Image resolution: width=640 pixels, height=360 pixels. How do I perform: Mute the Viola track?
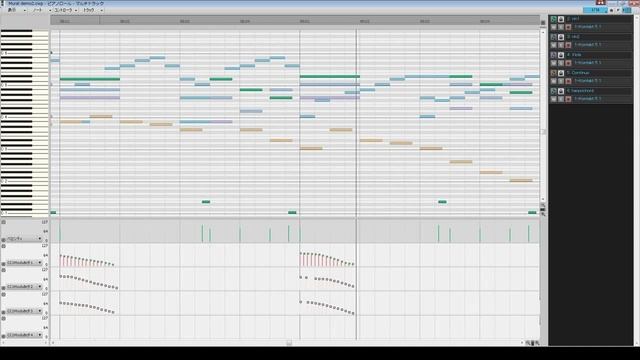click(x=553, y=63)
